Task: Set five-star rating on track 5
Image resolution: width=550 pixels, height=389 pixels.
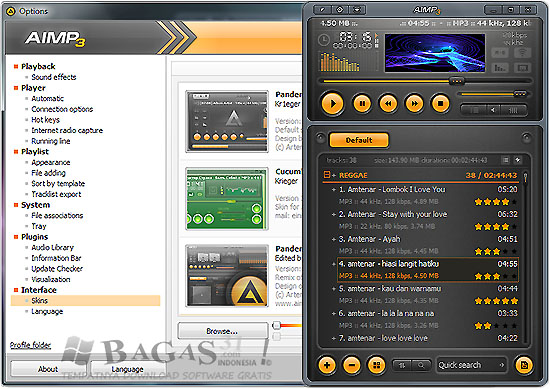Action: tap(514, 301)
